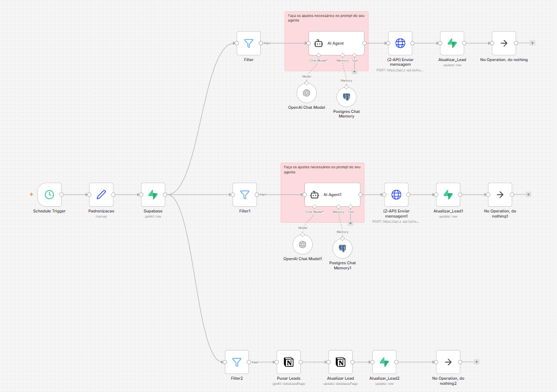Viewport: 557px width, 392px height.
Task: Open (Z-API) Enviar mensagem globe node
Action: coord(400,43)
